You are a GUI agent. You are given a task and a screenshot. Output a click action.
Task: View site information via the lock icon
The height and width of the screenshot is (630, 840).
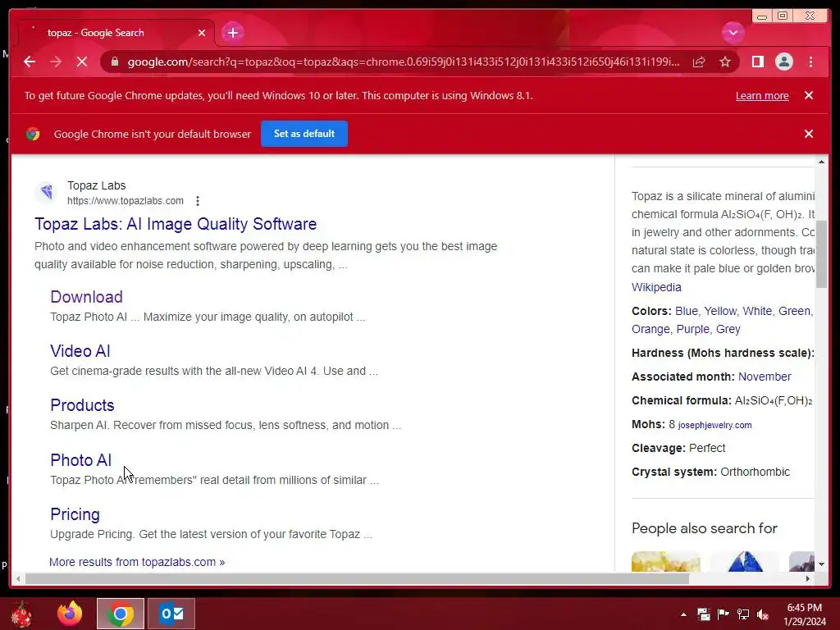(x=114, y=62)
